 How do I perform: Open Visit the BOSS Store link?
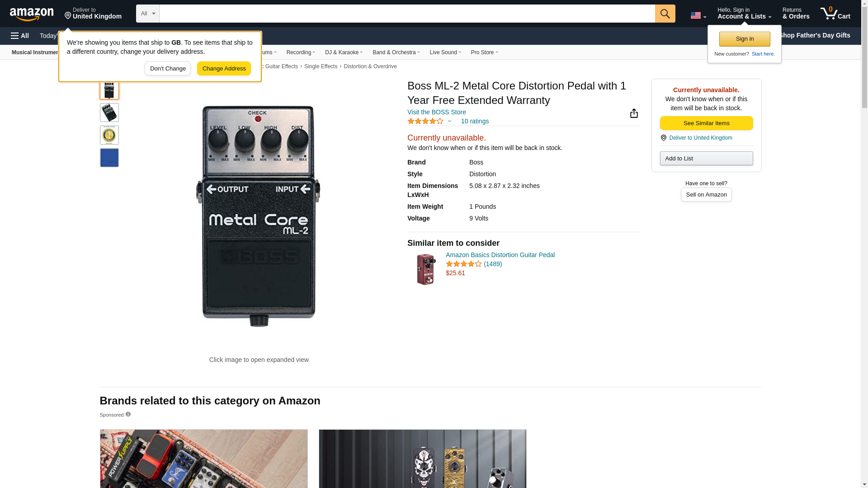point(436,112)
